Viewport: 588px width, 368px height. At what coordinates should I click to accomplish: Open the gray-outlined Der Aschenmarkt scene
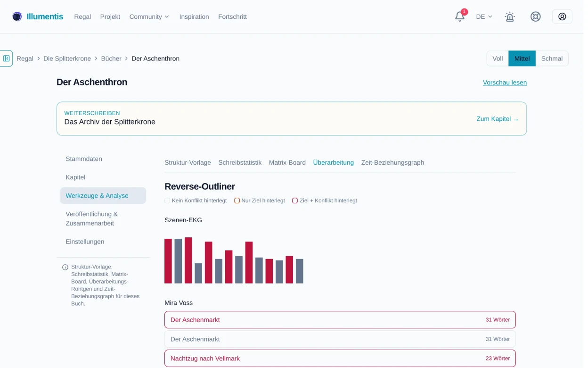pos(340,339)
